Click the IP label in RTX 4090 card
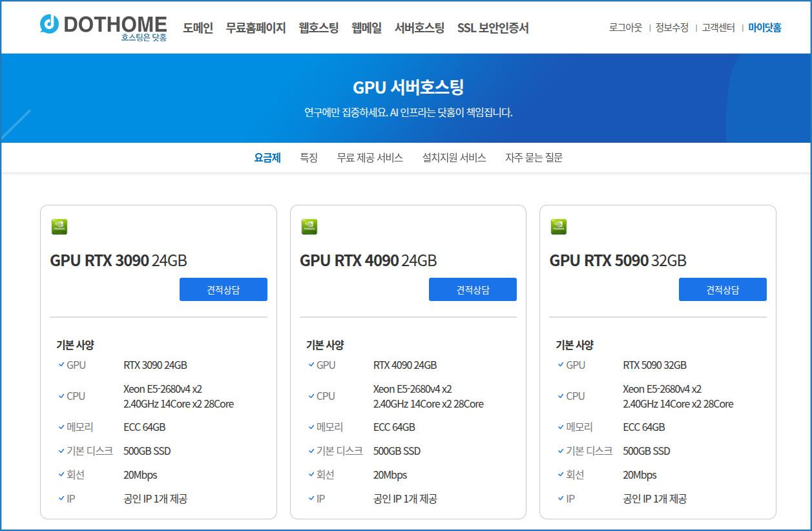812x531 pixels. click(x=320, y=499)
